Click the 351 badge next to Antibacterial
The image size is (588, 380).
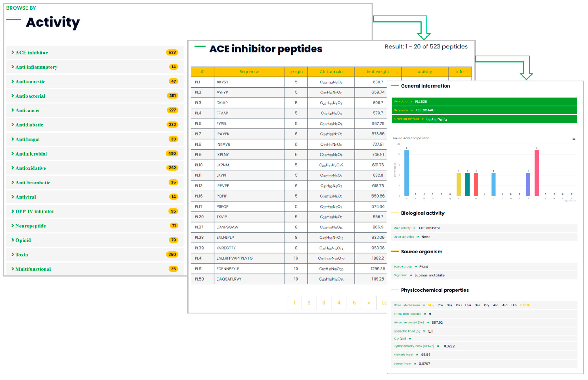[x=173, y=96]
